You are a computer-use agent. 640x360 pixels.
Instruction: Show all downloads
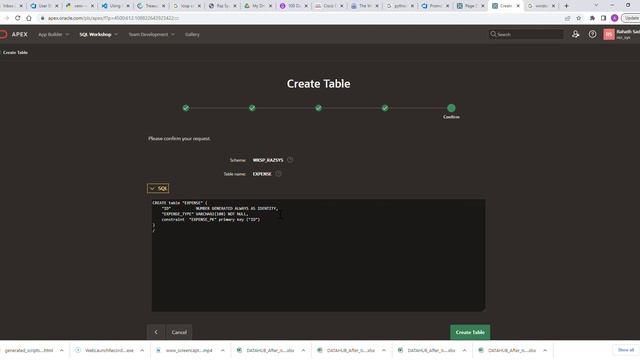coord(626,350)
